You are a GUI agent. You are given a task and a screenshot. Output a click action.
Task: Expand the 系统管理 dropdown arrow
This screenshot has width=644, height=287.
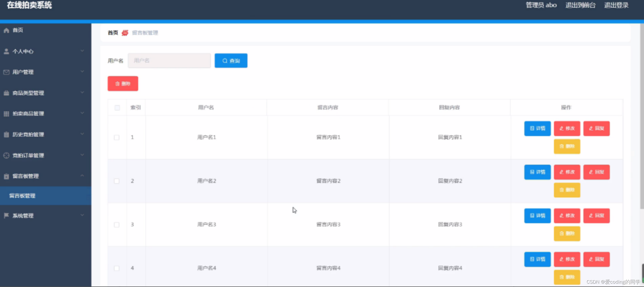click(82, 215)
